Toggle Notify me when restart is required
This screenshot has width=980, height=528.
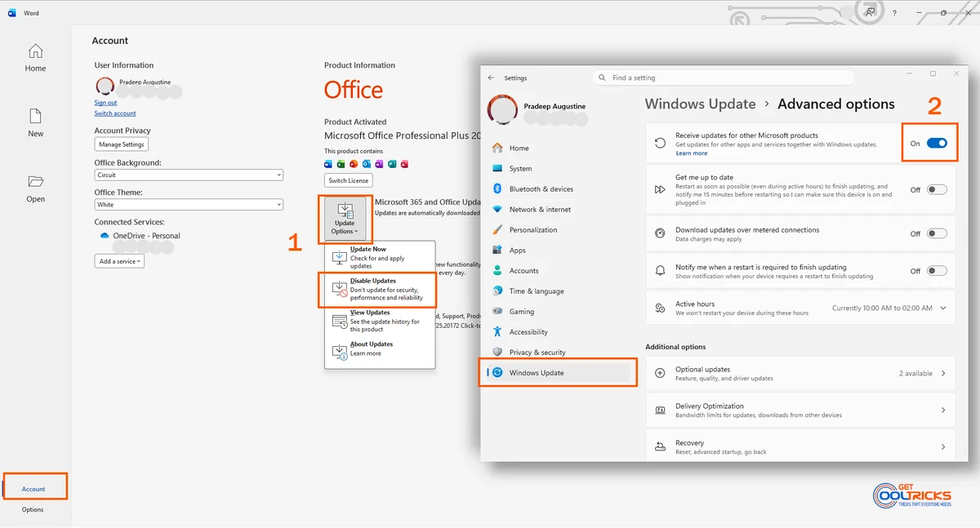[937, 271]
